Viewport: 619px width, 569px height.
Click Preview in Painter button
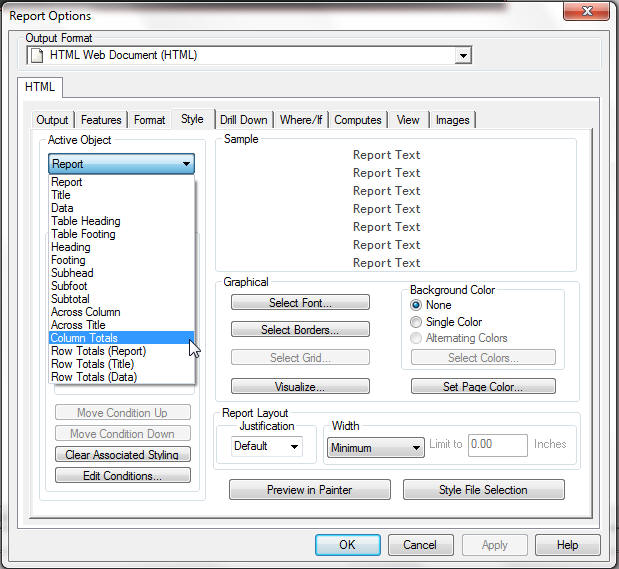pyautogui.click(x=309, y=490)
